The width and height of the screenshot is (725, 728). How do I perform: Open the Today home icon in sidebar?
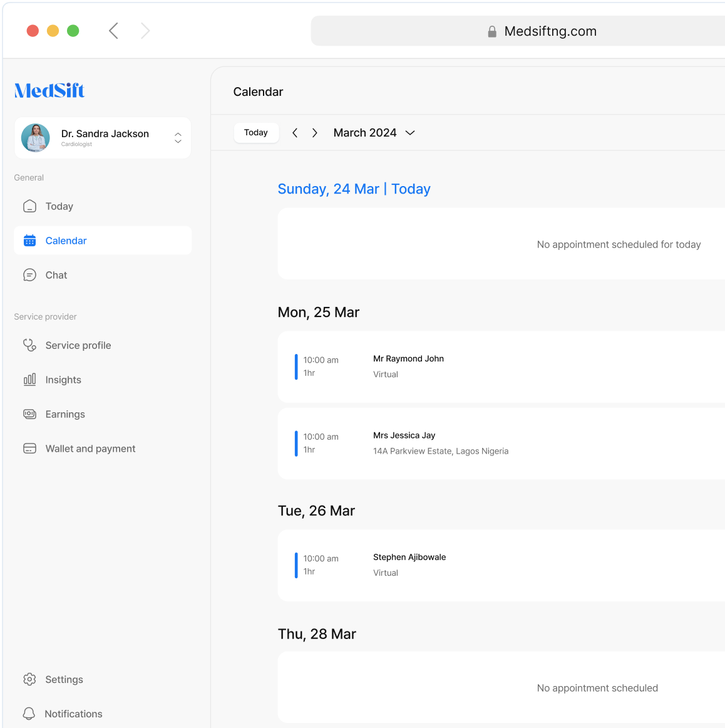point(29,205)
